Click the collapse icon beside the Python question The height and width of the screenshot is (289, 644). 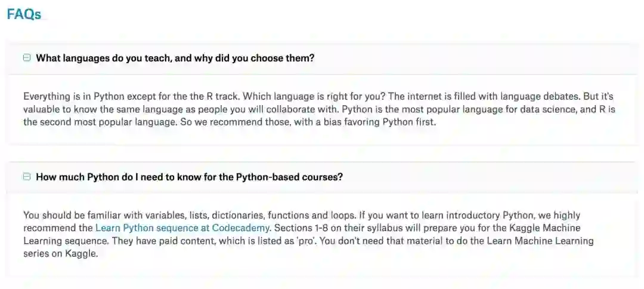pos(27,177)
